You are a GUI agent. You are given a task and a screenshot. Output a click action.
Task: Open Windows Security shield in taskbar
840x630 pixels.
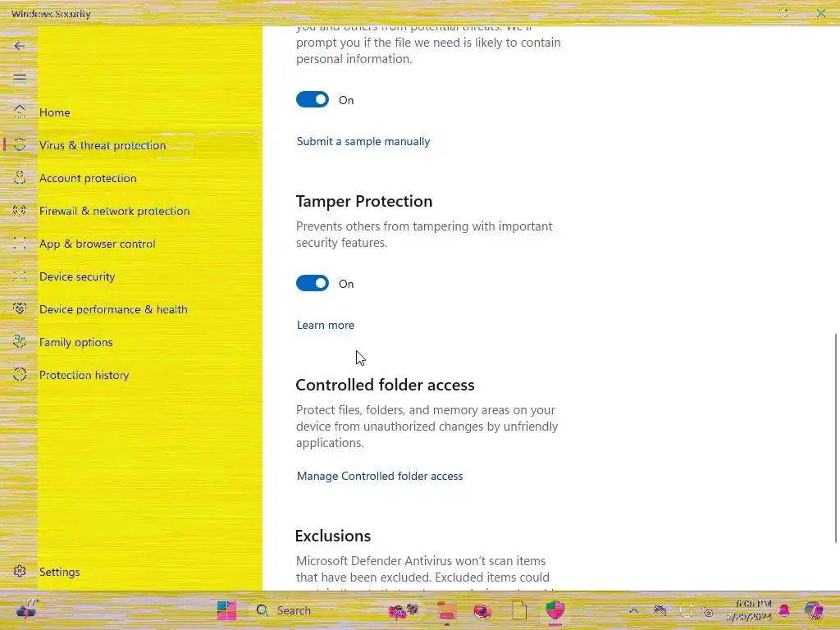(x=555, y=610)
